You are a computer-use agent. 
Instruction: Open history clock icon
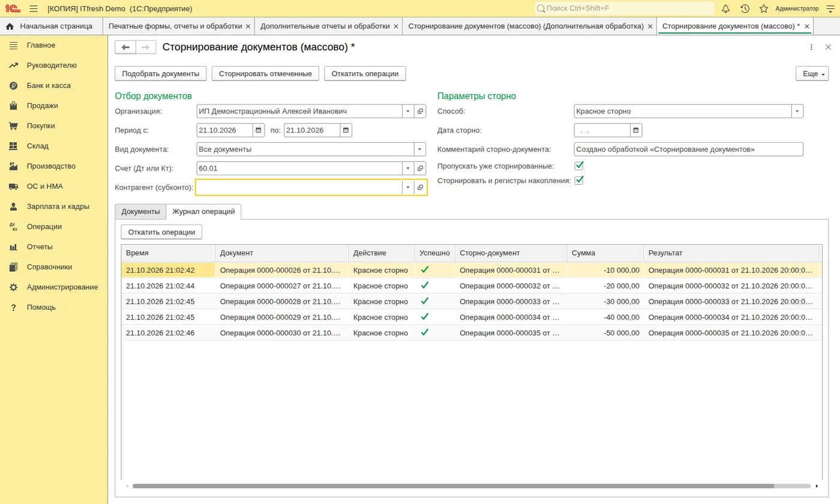pyautogui.click(x=745, y=8)
